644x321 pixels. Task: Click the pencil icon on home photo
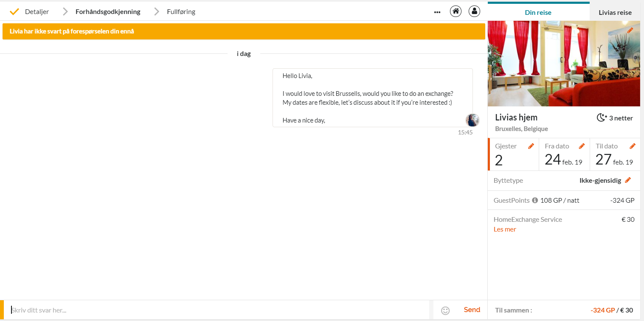pos(630,30)
